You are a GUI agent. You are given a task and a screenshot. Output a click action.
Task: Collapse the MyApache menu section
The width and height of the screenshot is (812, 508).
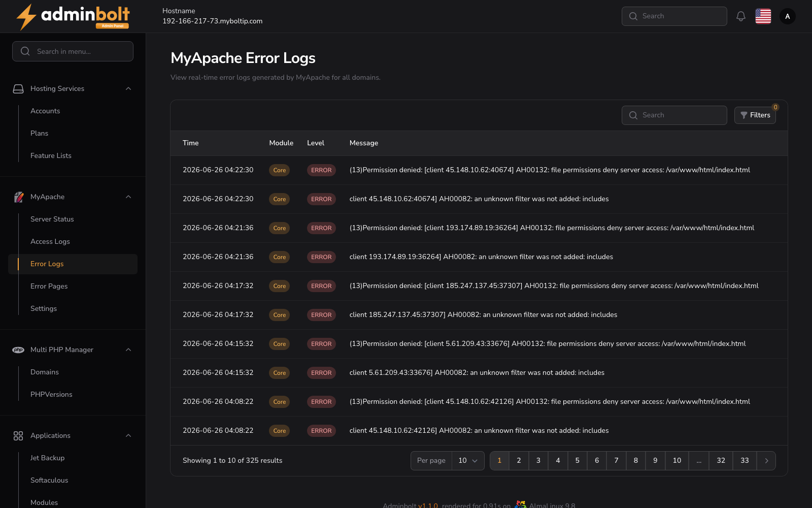pyautogui.click(x=128, y=197)
